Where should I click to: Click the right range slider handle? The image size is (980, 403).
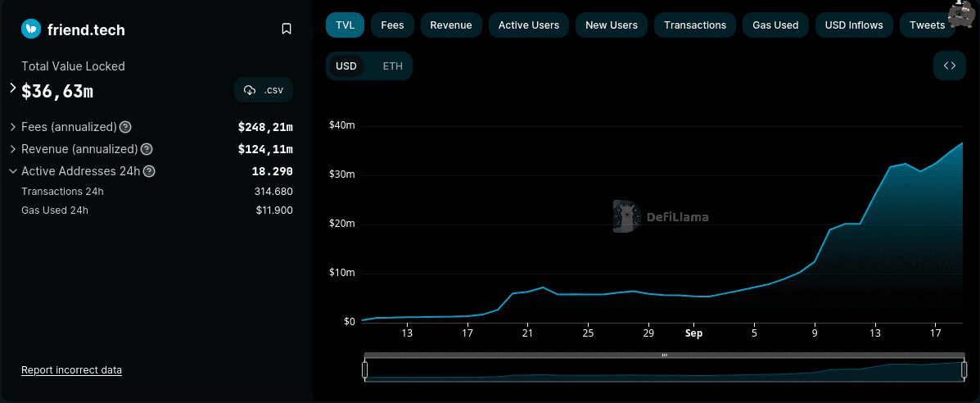click(x=964, y=370)
